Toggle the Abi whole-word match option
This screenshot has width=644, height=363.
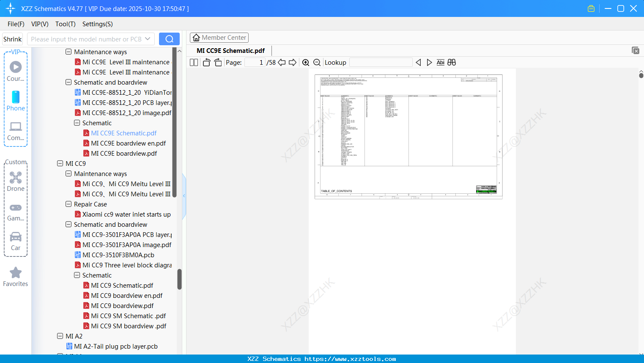(x=440, y=63)
